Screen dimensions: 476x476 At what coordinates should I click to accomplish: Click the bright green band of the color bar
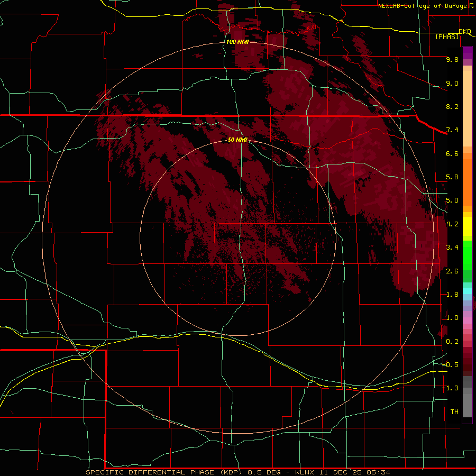(467, 257)
